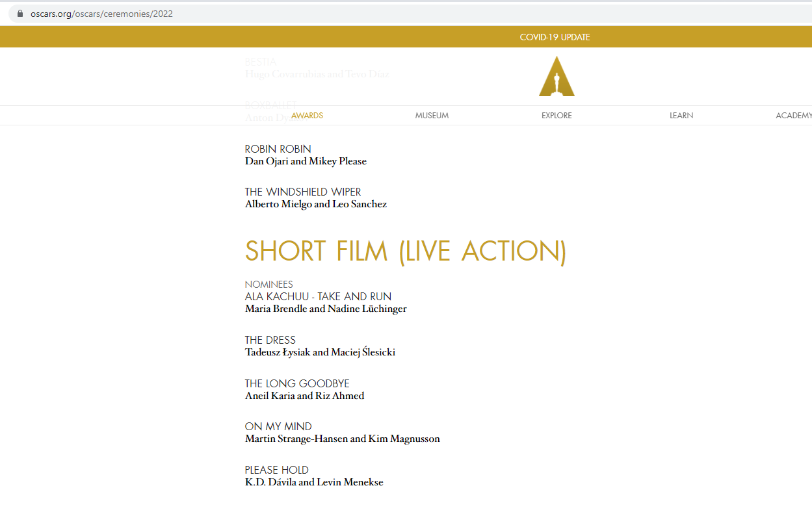The image size is (812, 514).
Task: Open ALA KACHUU - TAKE AND RUN nominee
Action: [318, 296]
